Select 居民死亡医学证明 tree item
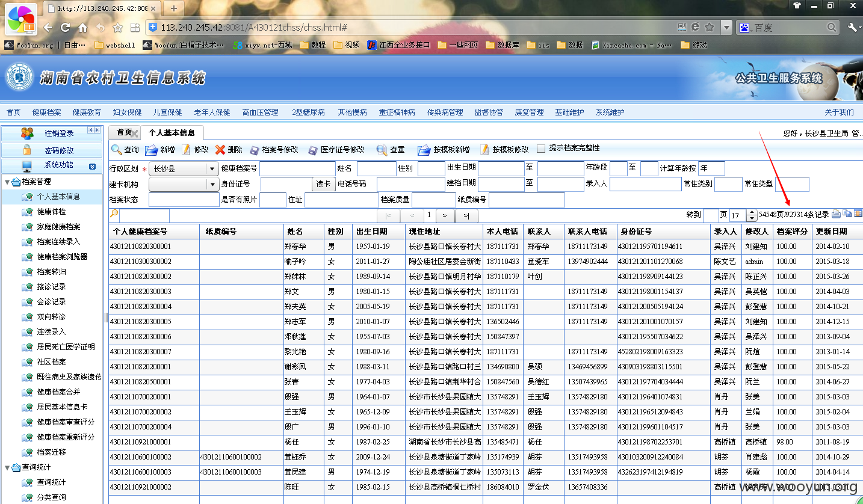The image size is (863, 504). [66, 347]
